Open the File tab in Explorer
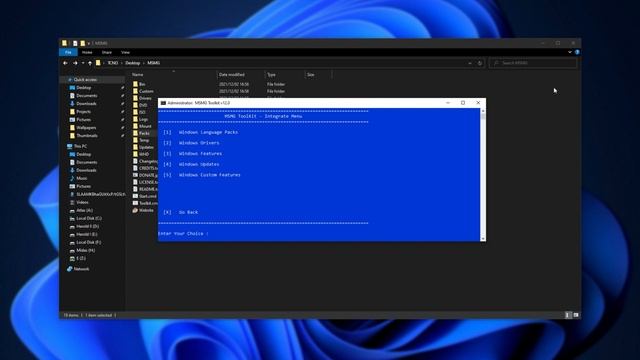Screen dimensions: 640x360 tap(68, 52)
